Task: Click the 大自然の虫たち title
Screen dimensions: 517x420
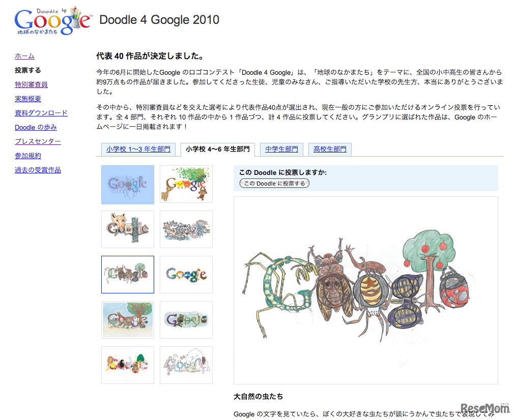Action: [x=258, y=397]
